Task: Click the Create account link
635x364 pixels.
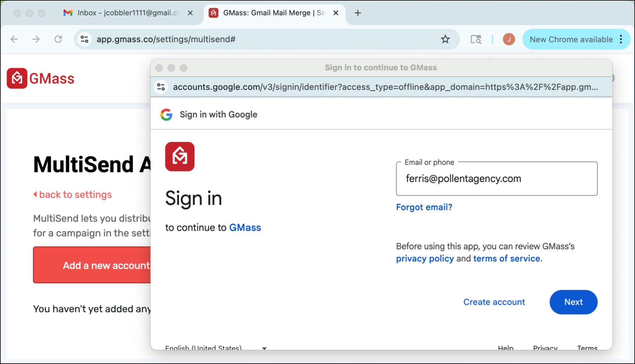Action: pos(494,302)
